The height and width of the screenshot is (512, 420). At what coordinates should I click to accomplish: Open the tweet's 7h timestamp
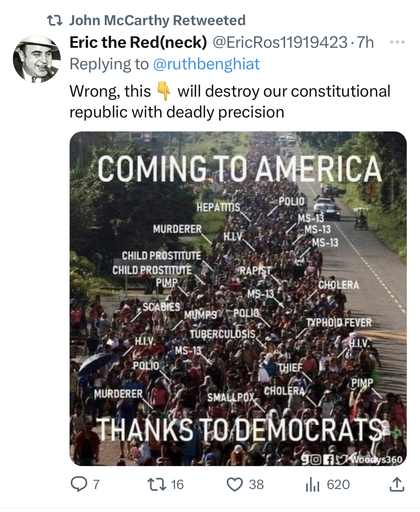[x=366, y=42]
